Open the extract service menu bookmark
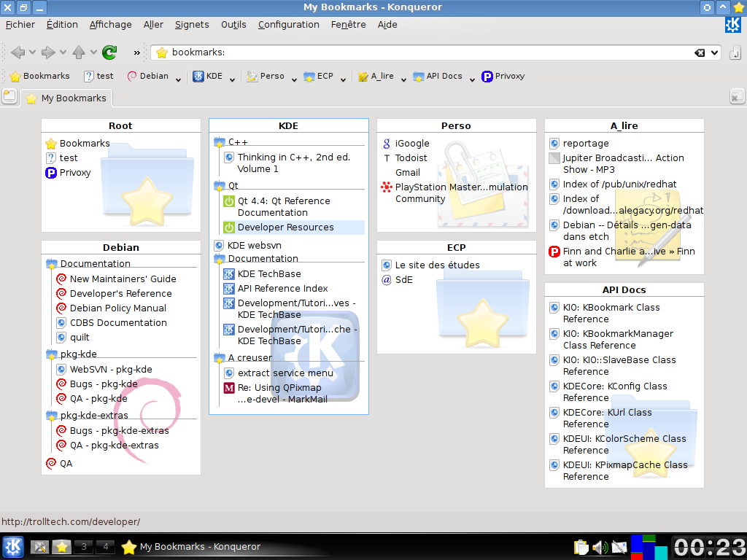This screenshot has width=747, height=560. [x=285, y=373]
